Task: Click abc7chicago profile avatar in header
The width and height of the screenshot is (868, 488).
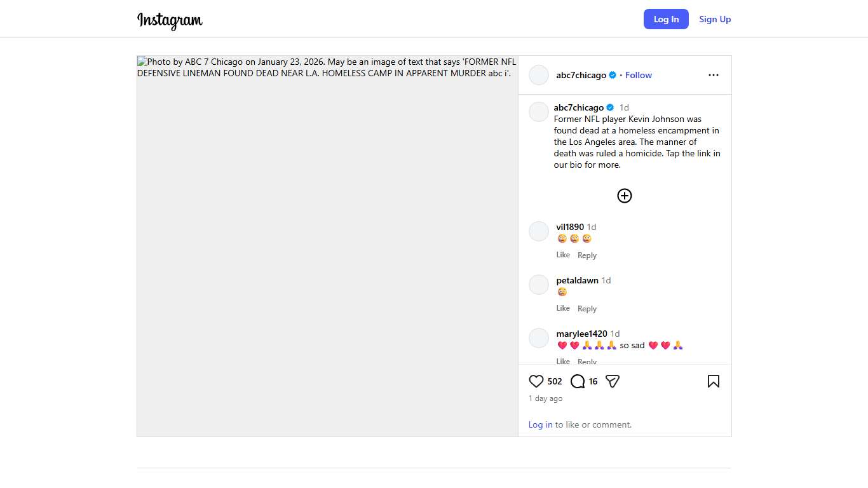Action: click(539, 75)
